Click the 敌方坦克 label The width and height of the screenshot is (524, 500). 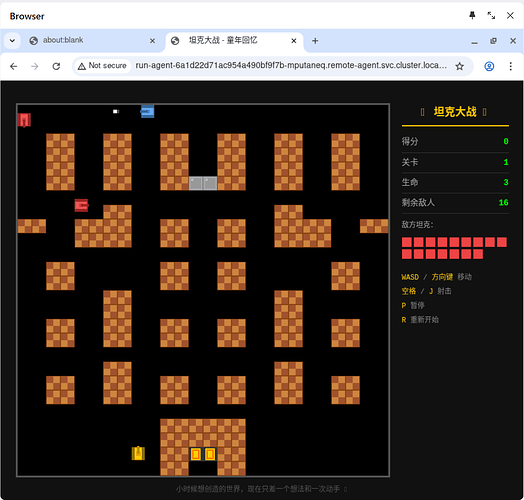[x=417, y=224]
